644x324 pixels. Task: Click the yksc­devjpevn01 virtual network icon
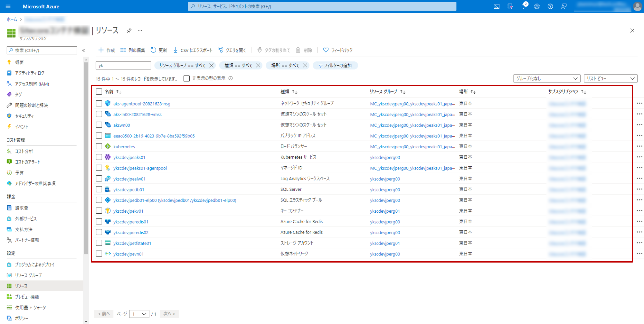coord(108,254)
